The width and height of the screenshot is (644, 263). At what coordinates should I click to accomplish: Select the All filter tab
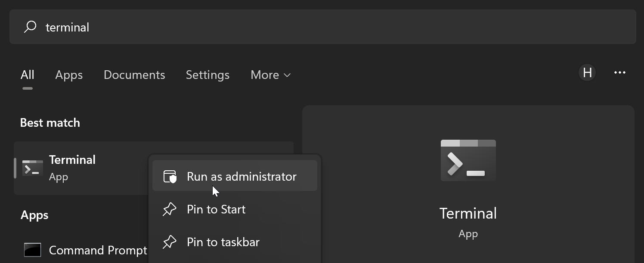tap(27, 75)
